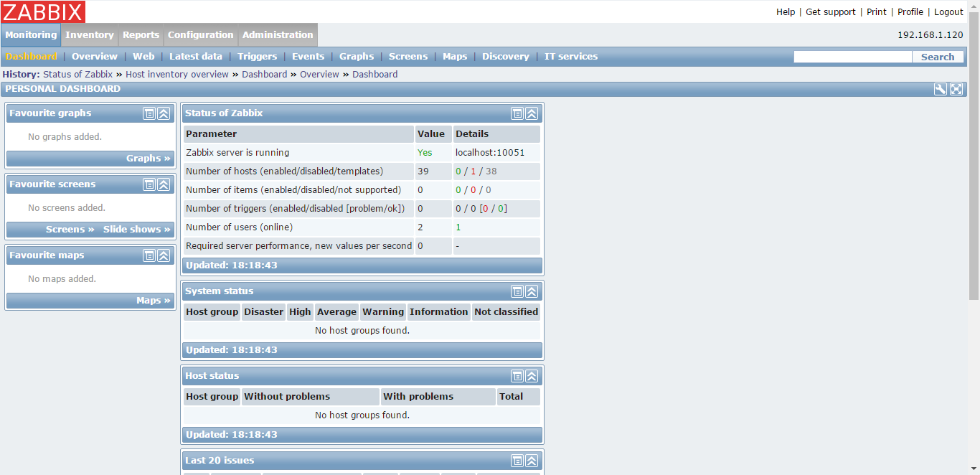Image resolution: width=980 pixels, height=475 pixels.
Task: Open the Screens submenu item
Action: [x=408, y=57]
